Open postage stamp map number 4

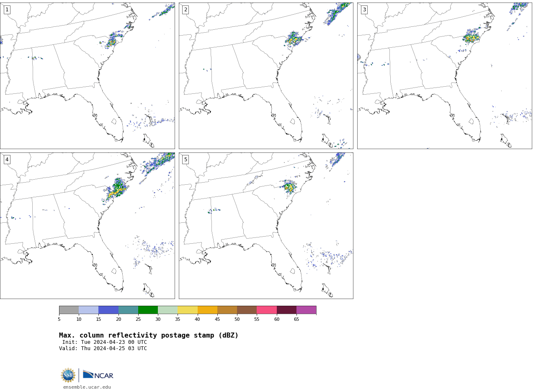pyautogui.click(x=87, y=226)
